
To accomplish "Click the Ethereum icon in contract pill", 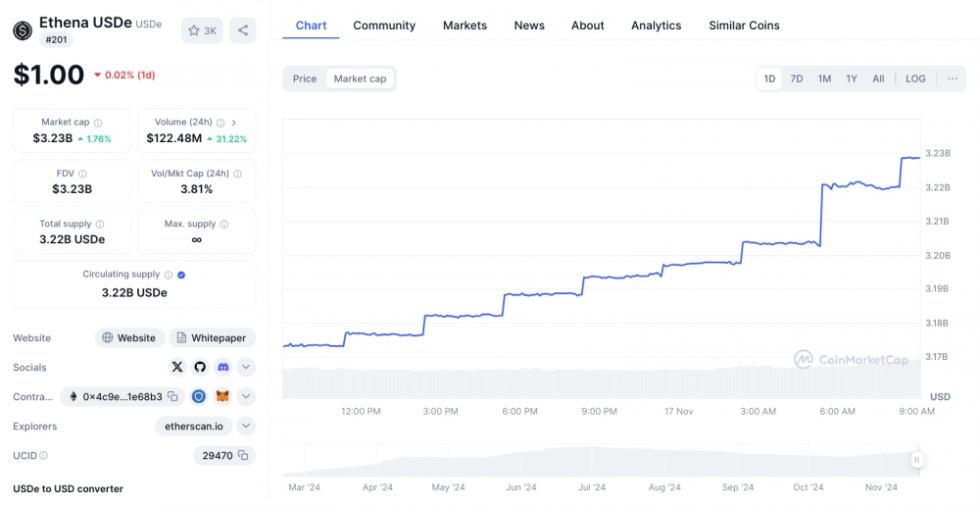I will [73, 396].
